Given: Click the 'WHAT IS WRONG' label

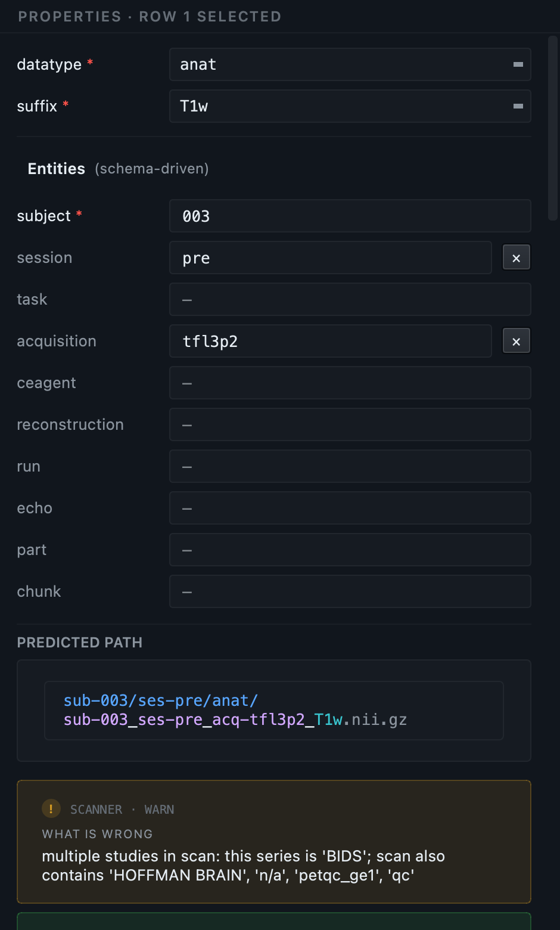Looking at the screenshot, I should click(x=97, y=834).
